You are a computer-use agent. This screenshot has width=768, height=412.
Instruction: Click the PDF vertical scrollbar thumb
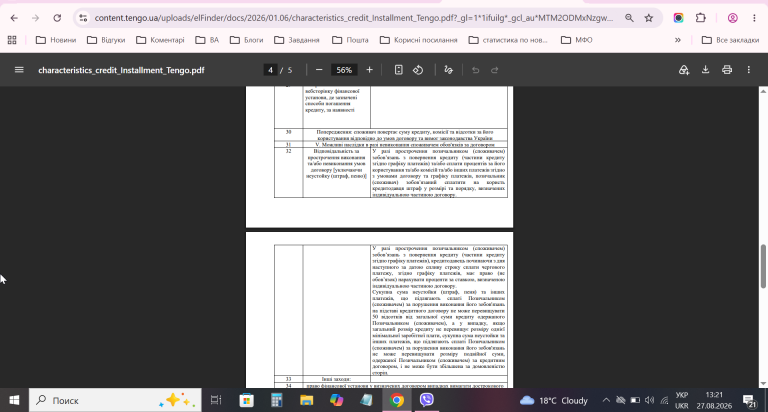[763, 266]
